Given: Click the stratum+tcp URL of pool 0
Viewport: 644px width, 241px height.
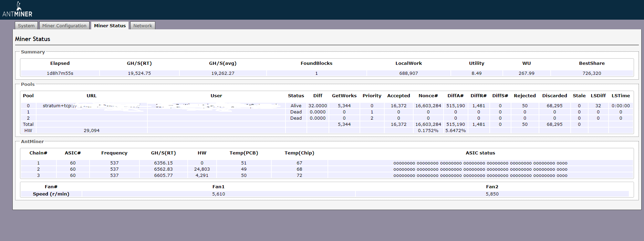Looking at the screenshot, I should coord(92,106).
